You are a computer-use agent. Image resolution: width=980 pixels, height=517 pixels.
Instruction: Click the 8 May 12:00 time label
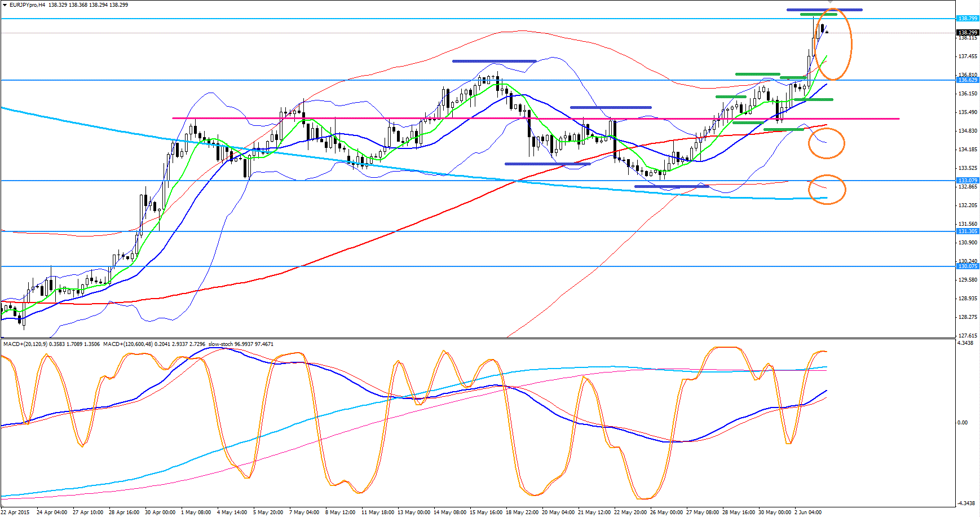click(341, 512)
